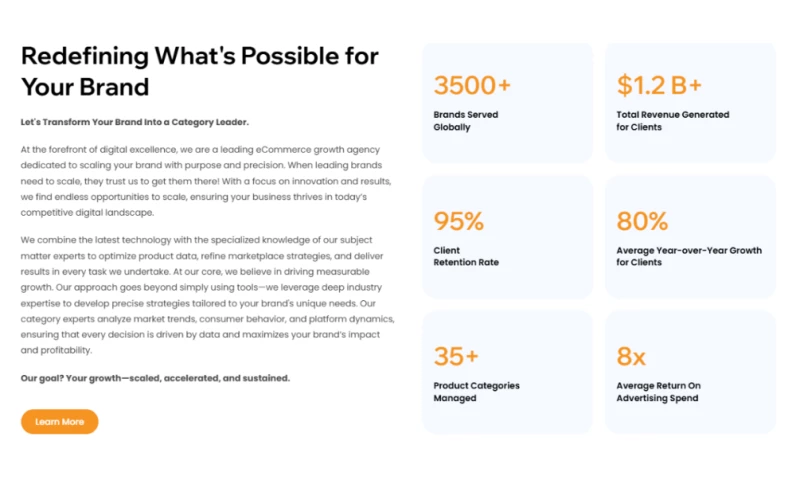800x480 pixels.
Task: Click the 'Redefining What's Possible' main heading
Action: 199,70
